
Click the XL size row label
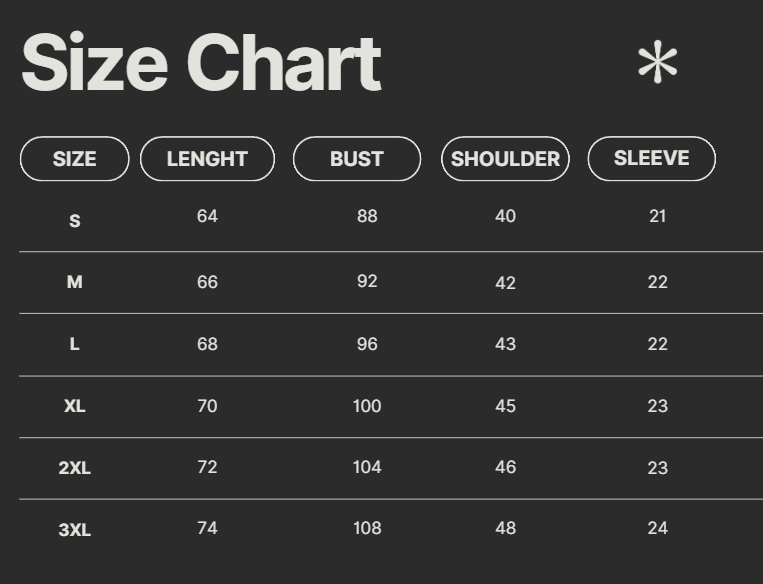[75, 407]
